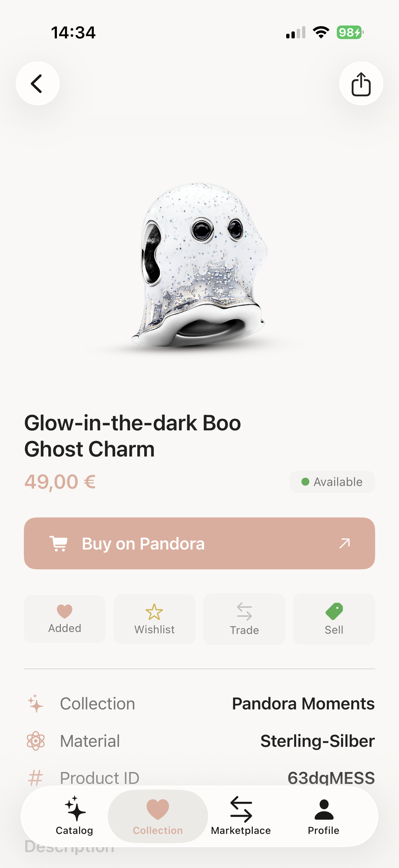Open the share sheet icon
This screenshot has width=399, height=868.
[361, 83]
